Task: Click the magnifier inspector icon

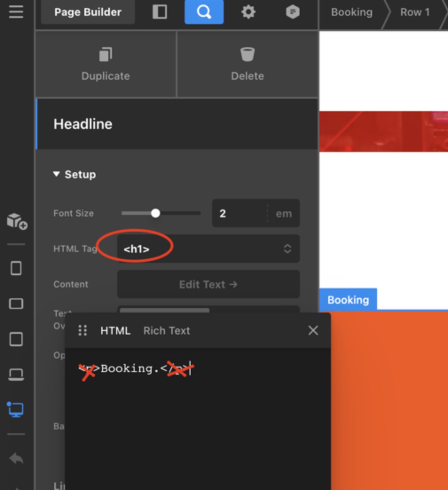Action: tap(204, 12)
